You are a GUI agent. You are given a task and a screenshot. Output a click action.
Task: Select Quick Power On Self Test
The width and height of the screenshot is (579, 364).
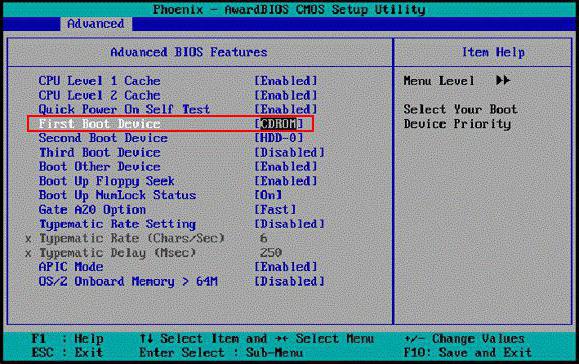click(x=124, y=109)
